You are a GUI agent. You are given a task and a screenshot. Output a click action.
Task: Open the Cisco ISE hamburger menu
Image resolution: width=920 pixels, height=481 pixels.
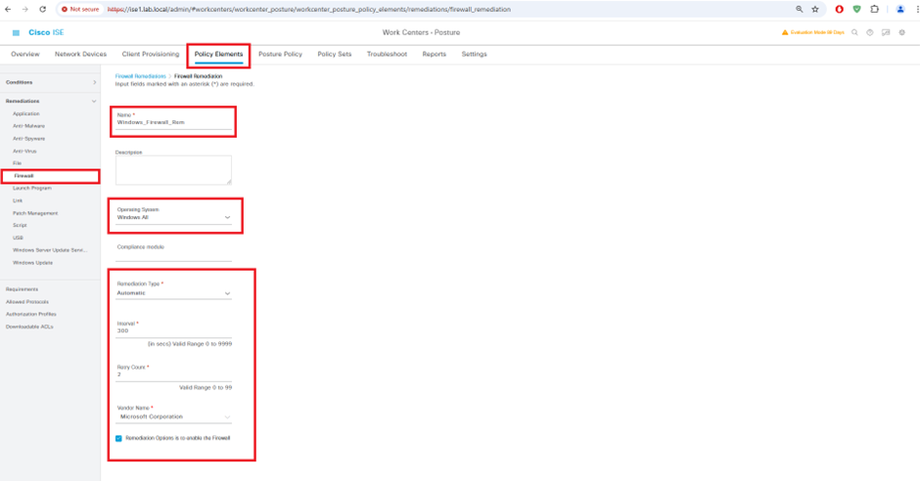tap(16, 33)
